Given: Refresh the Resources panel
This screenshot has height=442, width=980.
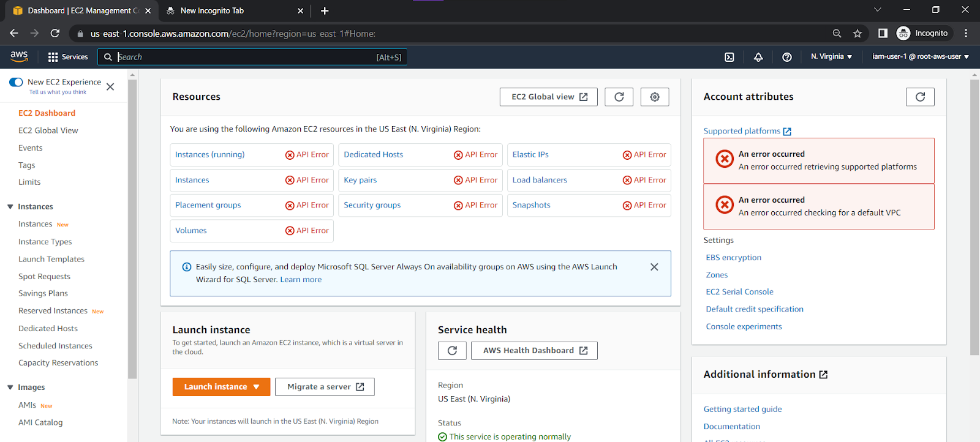Looking at the screenshot, I should point(619,97).
